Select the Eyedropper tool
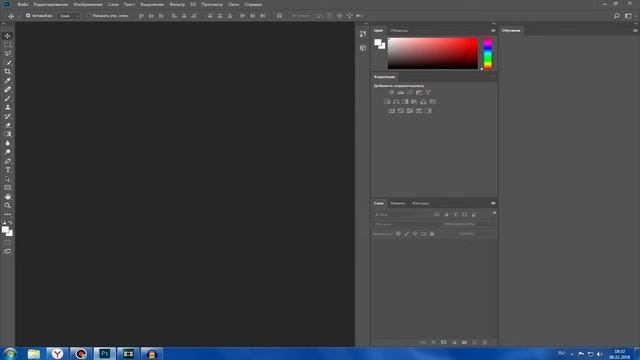 pos(7,80)
